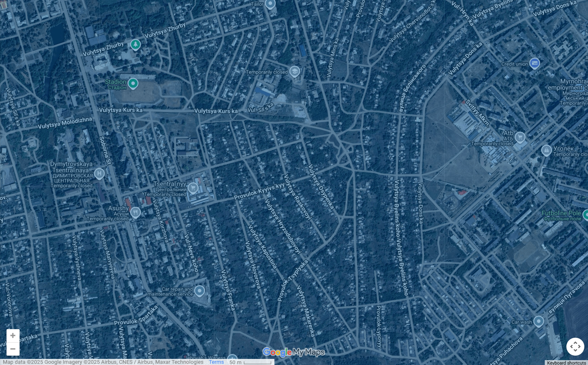This screenshot has width=588, height=365.
Task: Click the map pan control button
Action: [575, 347]
